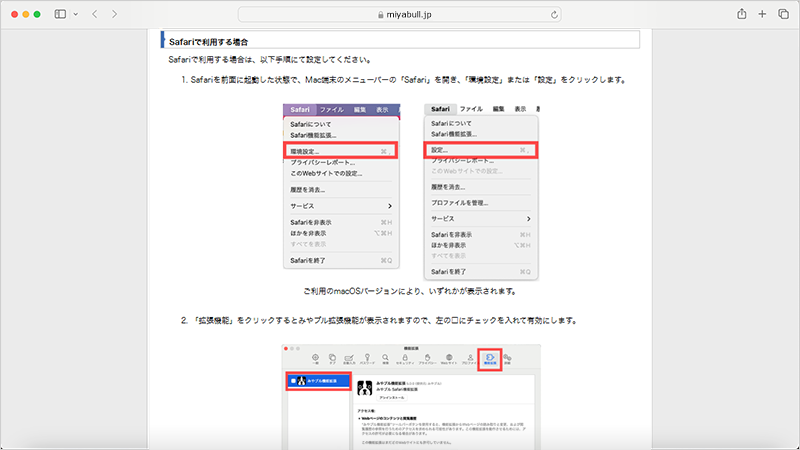Go back with the back arrow
800x450 pixels.
point(94,15)
